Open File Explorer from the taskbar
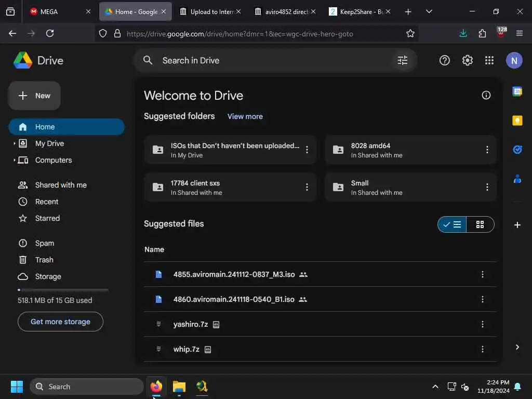This screenshot has width=532, height=399. click(179, 387)
